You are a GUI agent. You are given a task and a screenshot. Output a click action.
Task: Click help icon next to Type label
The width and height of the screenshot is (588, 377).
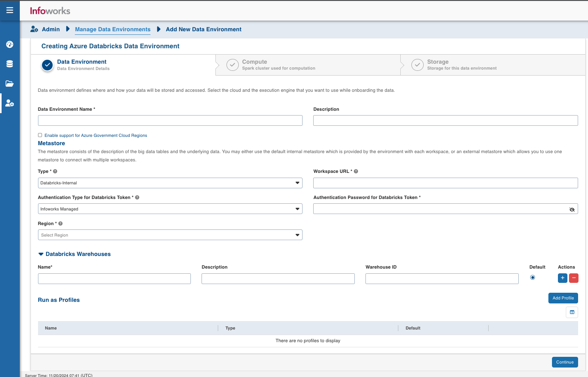pyautogui.click(x=55, y=171)
